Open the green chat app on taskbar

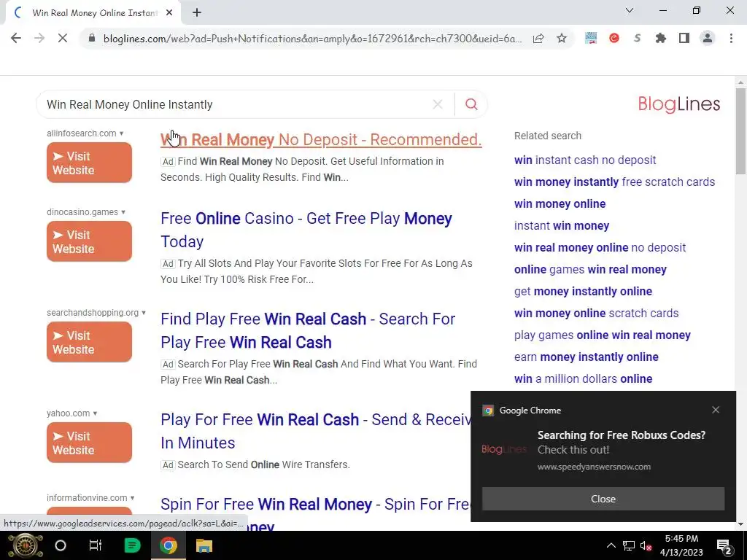132,545
